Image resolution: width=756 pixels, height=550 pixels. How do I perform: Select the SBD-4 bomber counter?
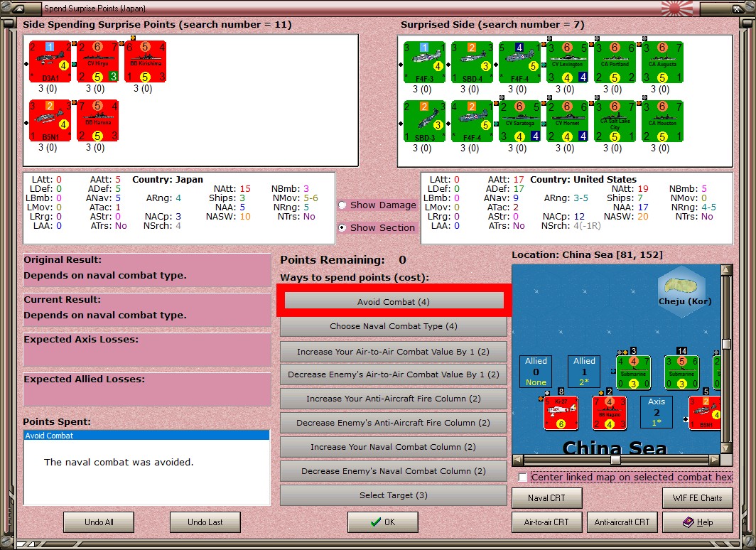472,63
